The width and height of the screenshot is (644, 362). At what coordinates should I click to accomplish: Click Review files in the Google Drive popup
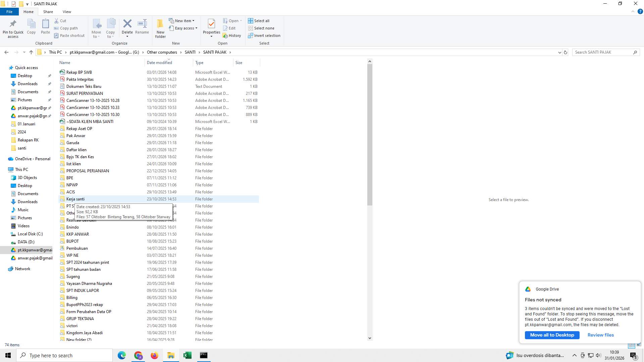600,335
